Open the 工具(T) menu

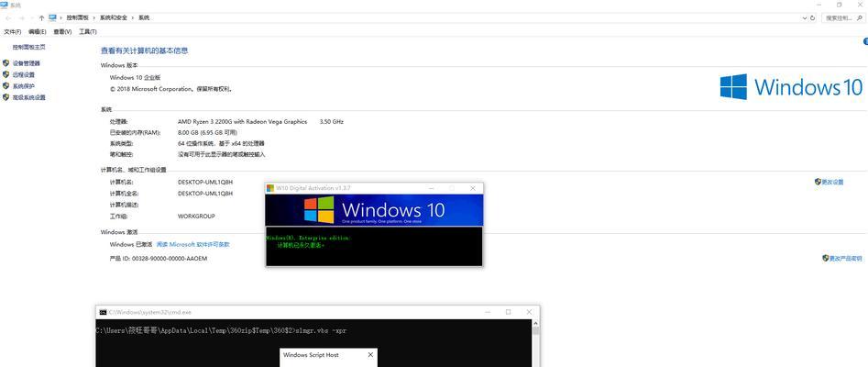(x=87, y=32)
